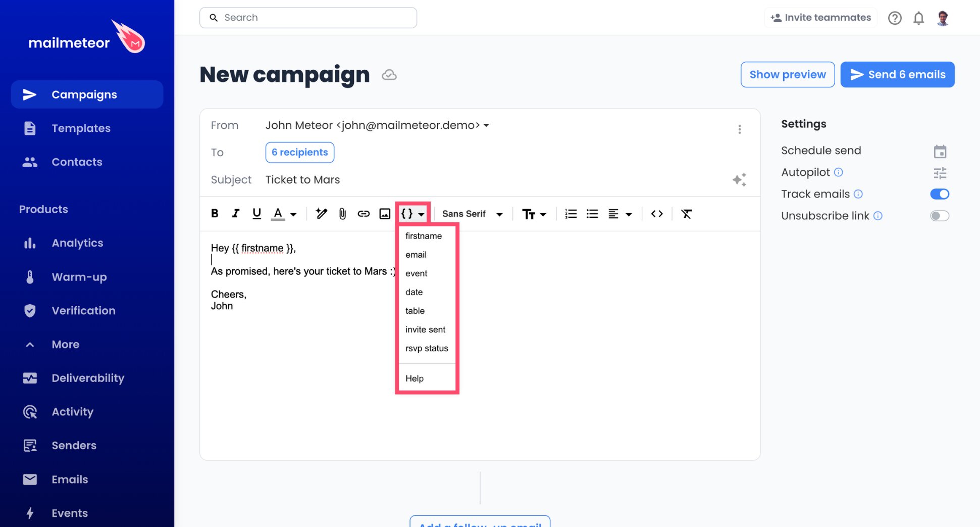Underline the selected text

click(256, 214)
